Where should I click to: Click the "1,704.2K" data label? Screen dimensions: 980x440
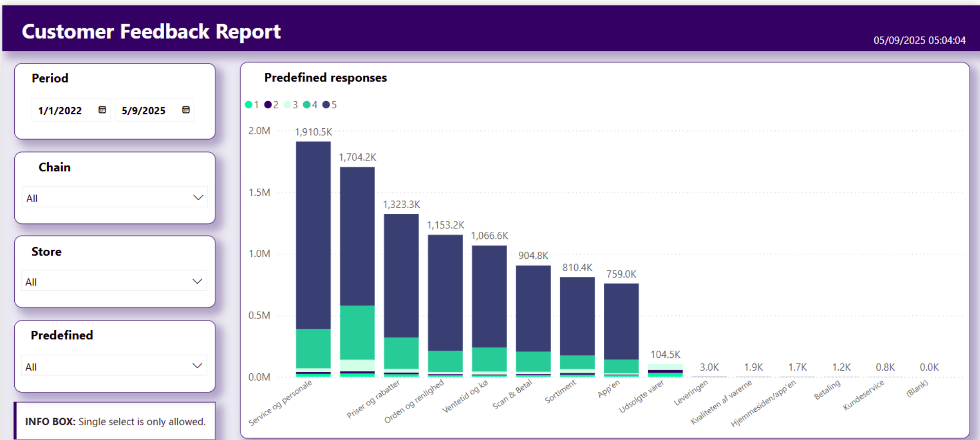pyautogui.click(x=358, y=157)
